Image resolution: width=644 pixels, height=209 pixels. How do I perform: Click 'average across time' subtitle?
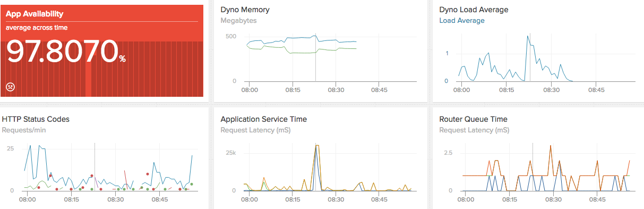(37, 28)
